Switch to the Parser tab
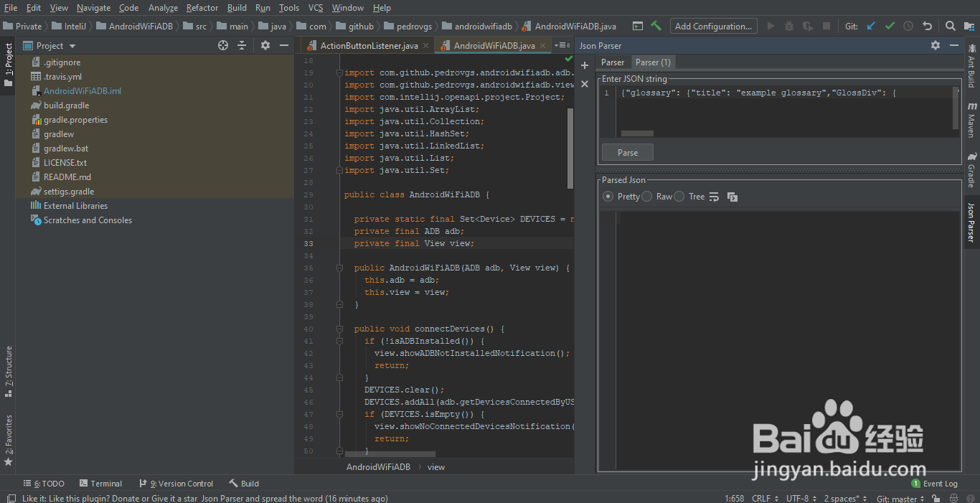Viewport: 980px width, 503px height. (x=613, y=62)
